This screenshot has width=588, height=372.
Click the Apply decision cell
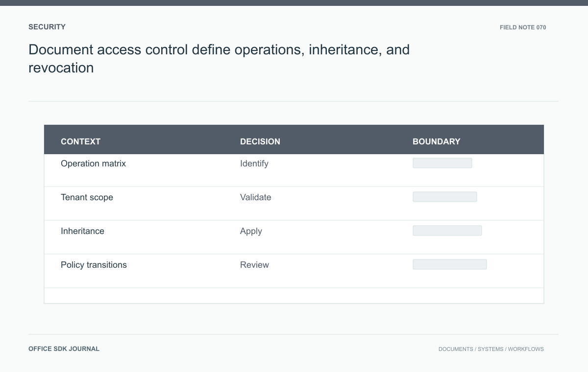point(251,231)
